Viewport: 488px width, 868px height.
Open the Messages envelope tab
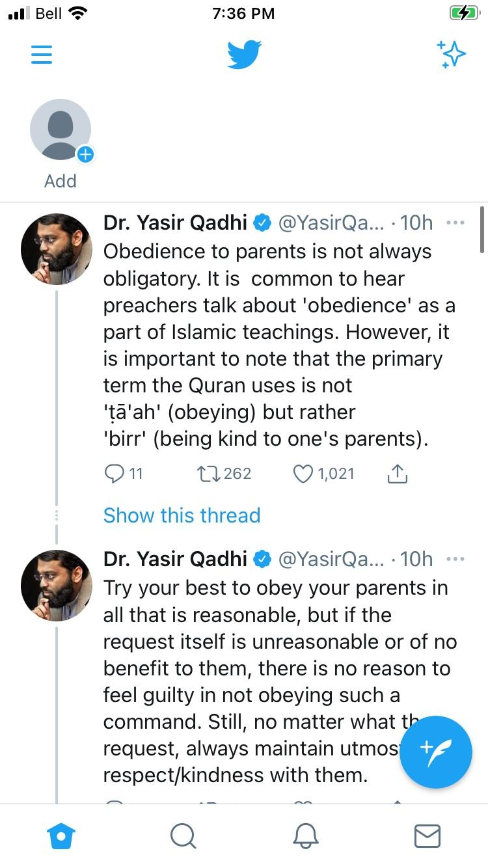click(427, 836)
